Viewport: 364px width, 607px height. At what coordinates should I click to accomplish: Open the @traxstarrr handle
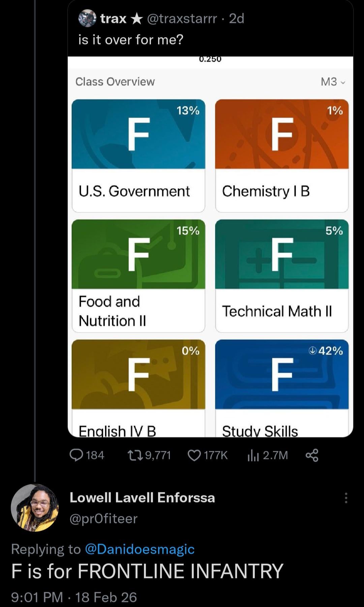[x=182, y=18]
